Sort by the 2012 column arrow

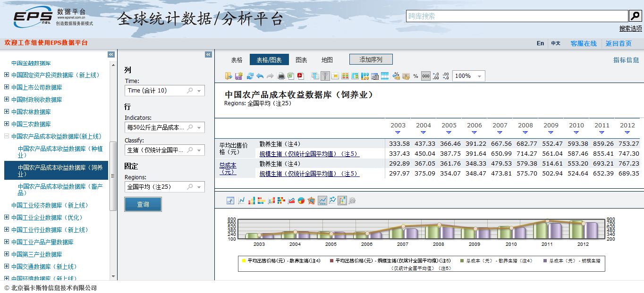pyautogui.click(x=627, y=133)
